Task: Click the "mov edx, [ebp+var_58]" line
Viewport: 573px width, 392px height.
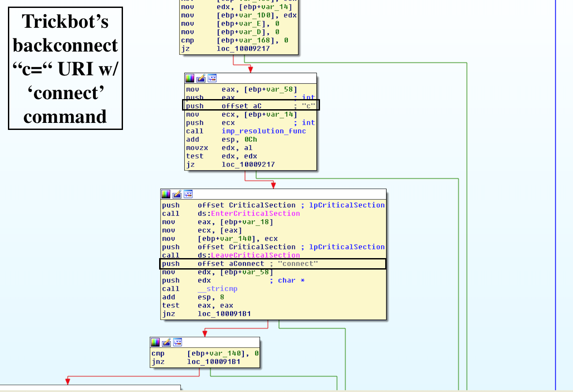Action: pos(217,272)
